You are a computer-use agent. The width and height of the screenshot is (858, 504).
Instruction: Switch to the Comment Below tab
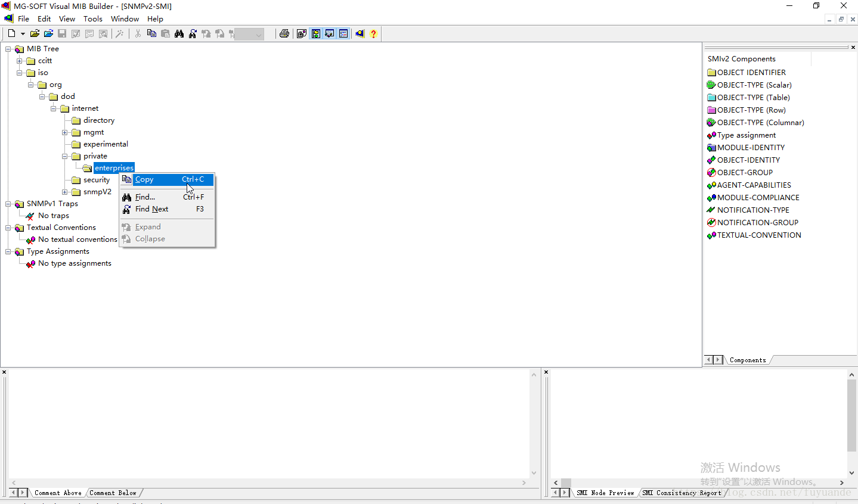113,493
